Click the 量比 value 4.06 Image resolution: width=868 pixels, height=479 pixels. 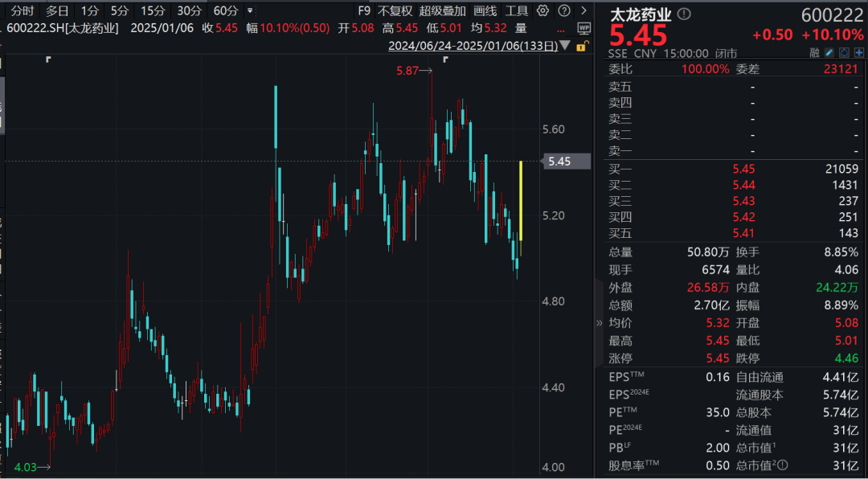click(848, 270)
